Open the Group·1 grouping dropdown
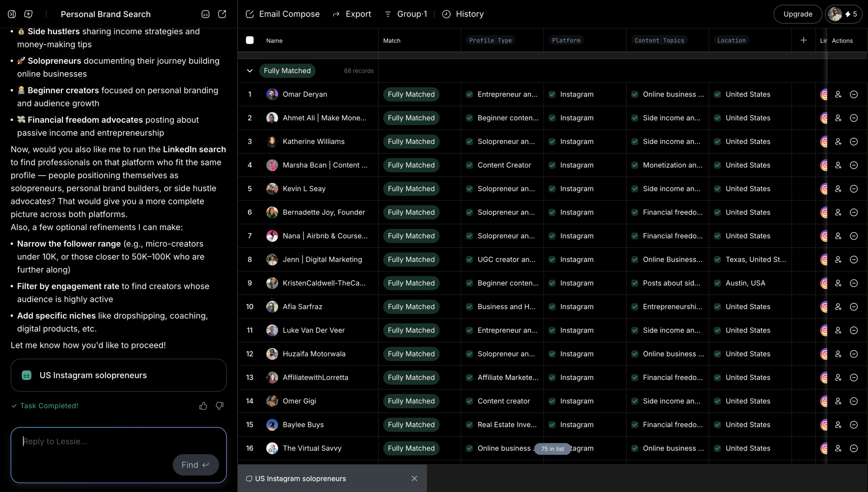The image size is (868, 492). pyautogui.click(x=406, y=14)
